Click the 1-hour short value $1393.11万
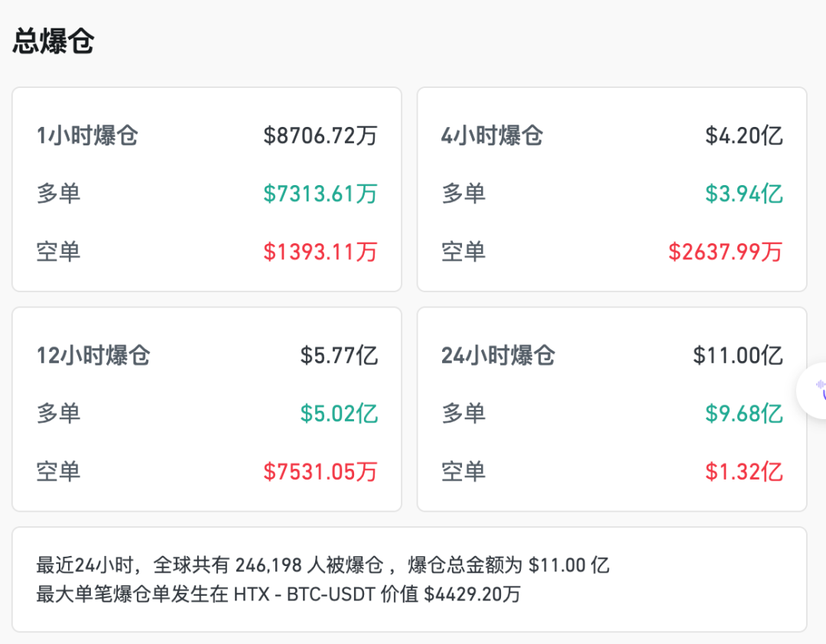This screenshot has height=644, width=826. pyautogui.click(x=320, y=252)
